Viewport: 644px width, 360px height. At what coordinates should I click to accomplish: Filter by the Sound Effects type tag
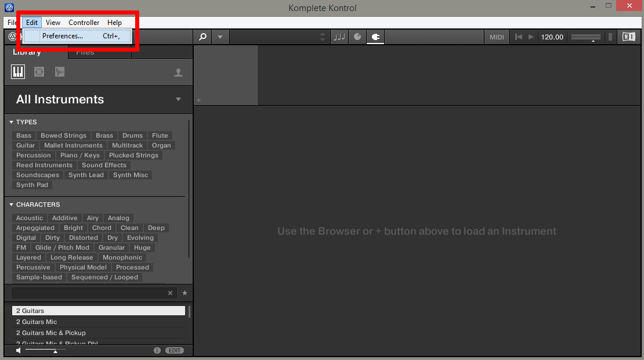coord(104,165)
